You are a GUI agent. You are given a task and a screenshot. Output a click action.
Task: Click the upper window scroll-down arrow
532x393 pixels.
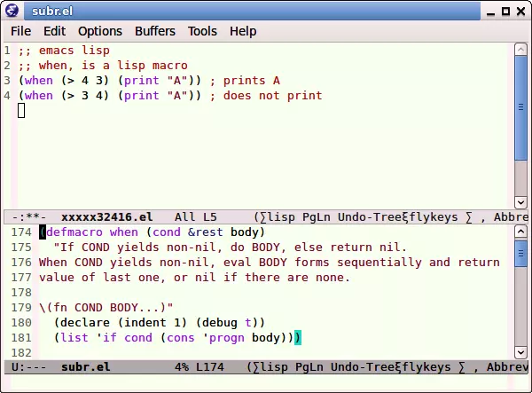tap(520, 202)
